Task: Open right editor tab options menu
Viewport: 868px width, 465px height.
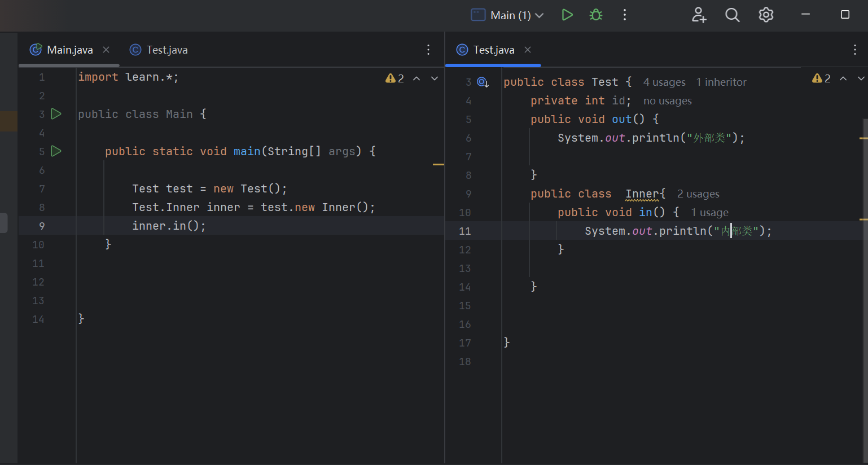Action: 855,50
